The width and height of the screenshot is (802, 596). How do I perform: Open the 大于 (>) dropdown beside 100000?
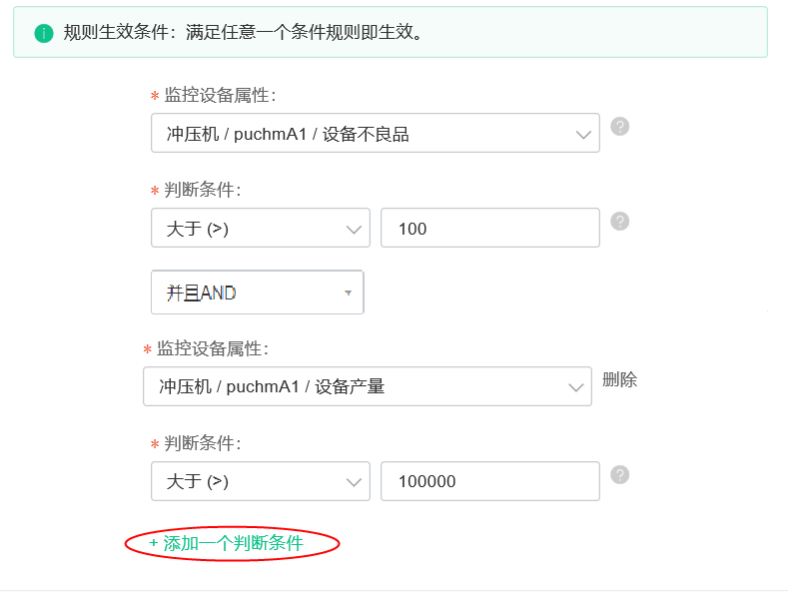tap(260, 481)
